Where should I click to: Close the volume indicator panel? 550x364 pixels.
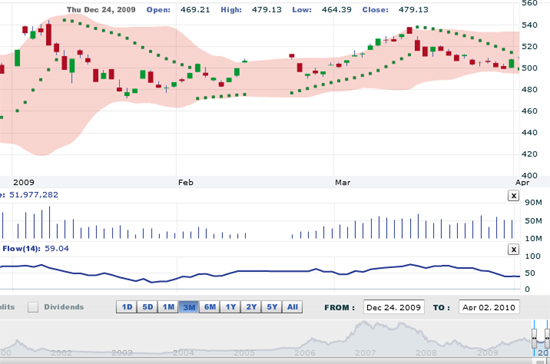[514, 196]
